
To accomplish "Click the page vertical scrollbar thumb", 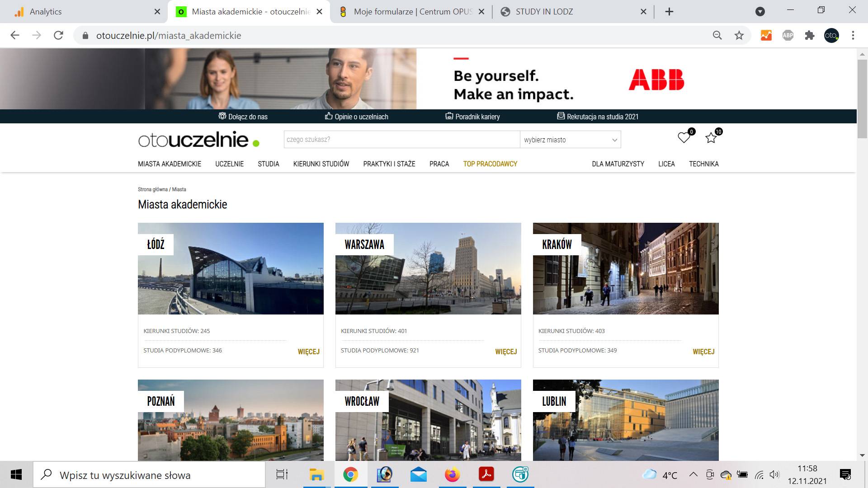I will pos(862,99).
